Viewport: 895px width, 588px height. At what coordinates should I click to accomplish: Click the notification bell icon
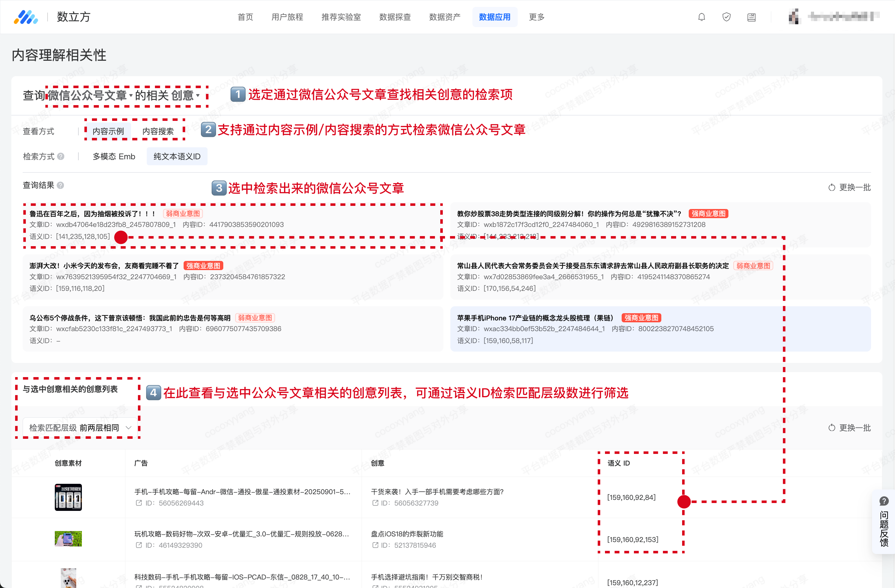[x=701, y=17]
